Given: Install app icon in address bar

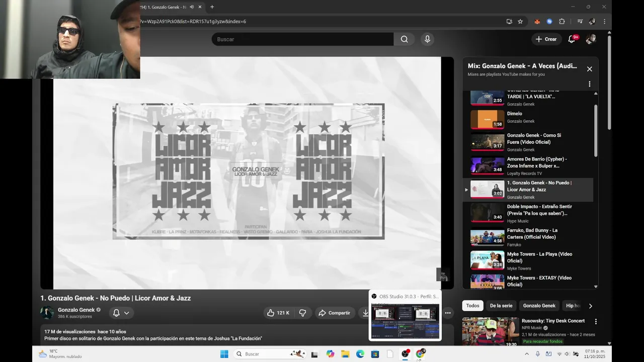Looking at the screenshot, I should click(509, 22).
